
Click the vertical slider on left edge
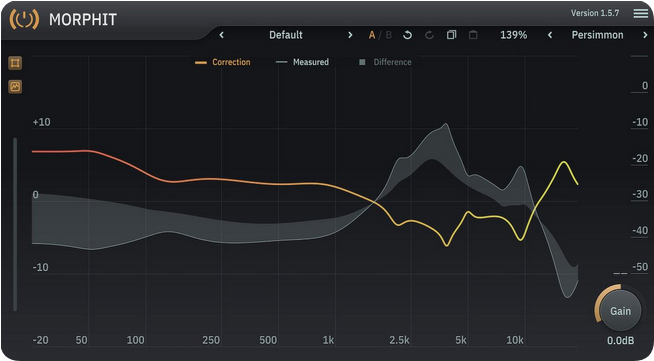15,224
